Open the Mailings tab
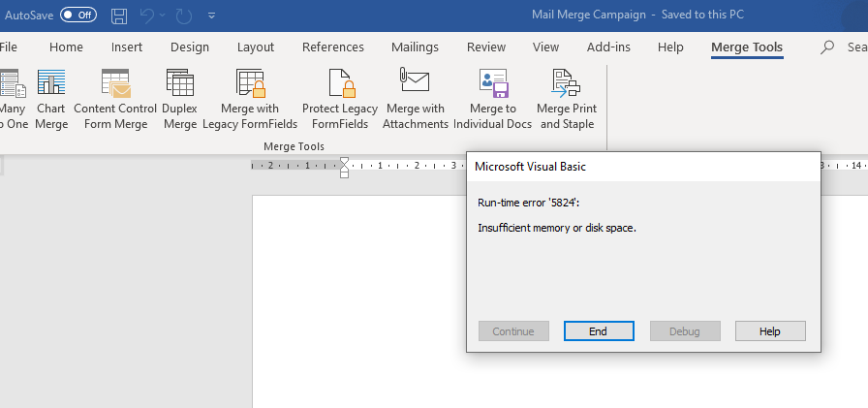 (416, 47)
